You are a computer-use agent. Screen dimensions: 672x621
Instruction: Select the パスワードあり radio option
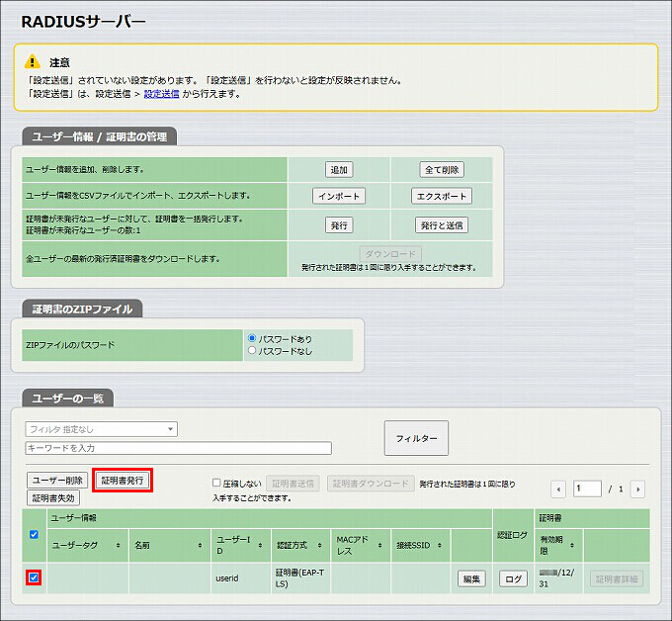point(252,338)
